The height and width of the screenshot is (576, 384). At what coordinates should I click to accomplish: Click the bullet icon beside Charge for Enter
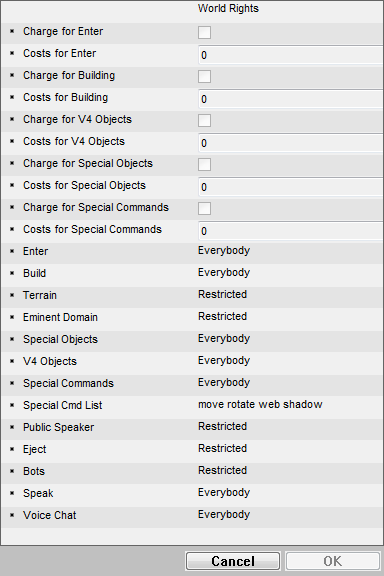12,32
